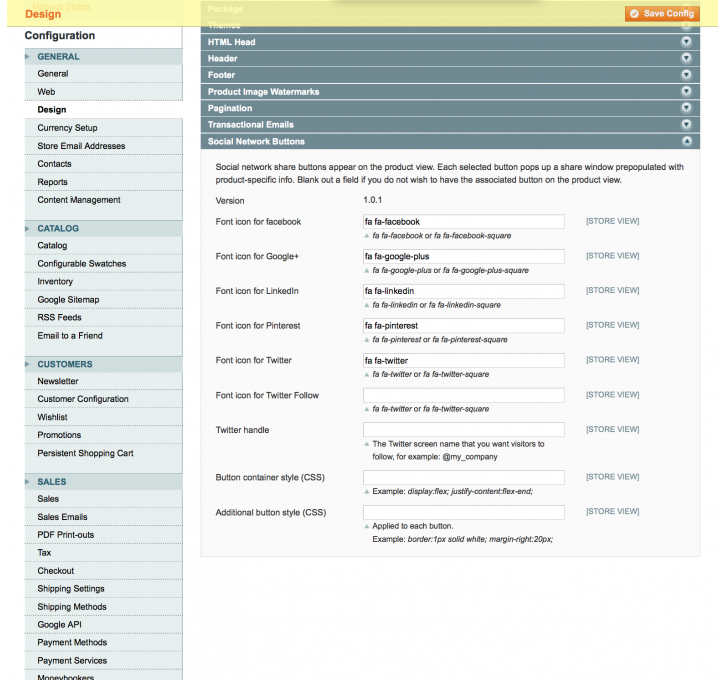
Task: Collapse Social Network Buttons arrow icon
Action: pos(687,141)
